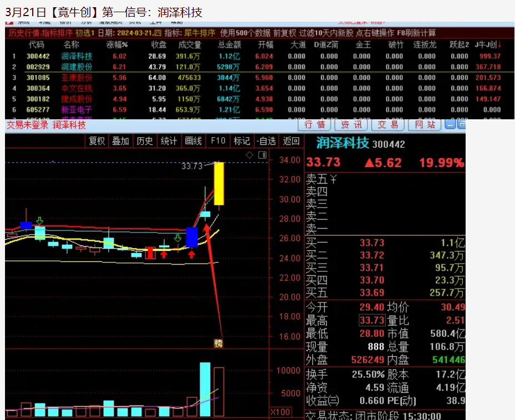Open the 统计 statistics tool

pos(169,141)
